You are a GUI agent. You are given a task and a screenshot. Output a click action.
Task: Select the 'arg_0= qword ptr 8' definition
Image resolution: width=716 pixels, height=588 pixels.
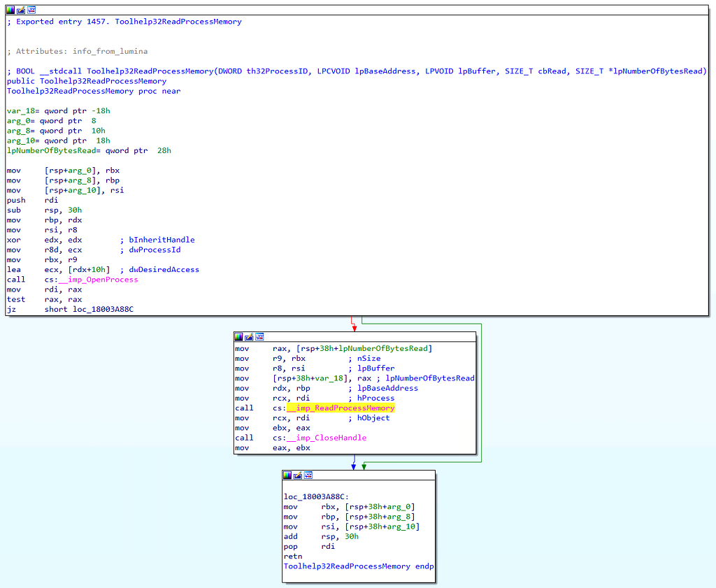(52, 121)
